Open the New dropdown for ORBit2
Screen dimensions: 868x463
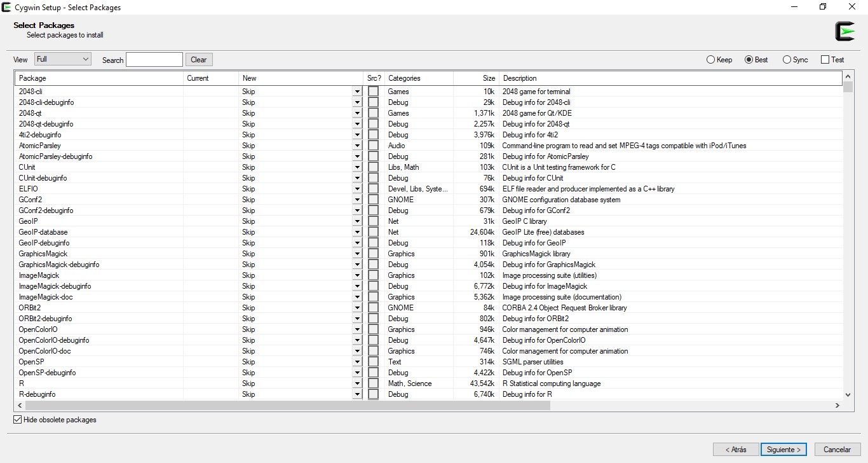(x=356, y=308)
